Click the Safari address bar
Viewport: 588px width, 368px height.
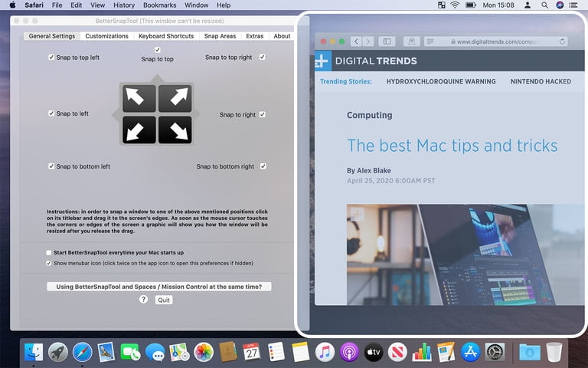496,41
